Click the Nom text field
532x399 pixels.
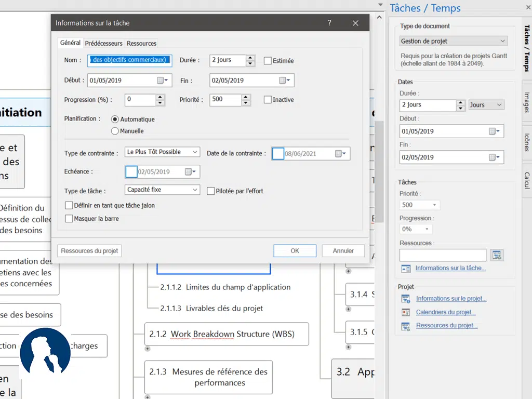[x=129, y=60]
